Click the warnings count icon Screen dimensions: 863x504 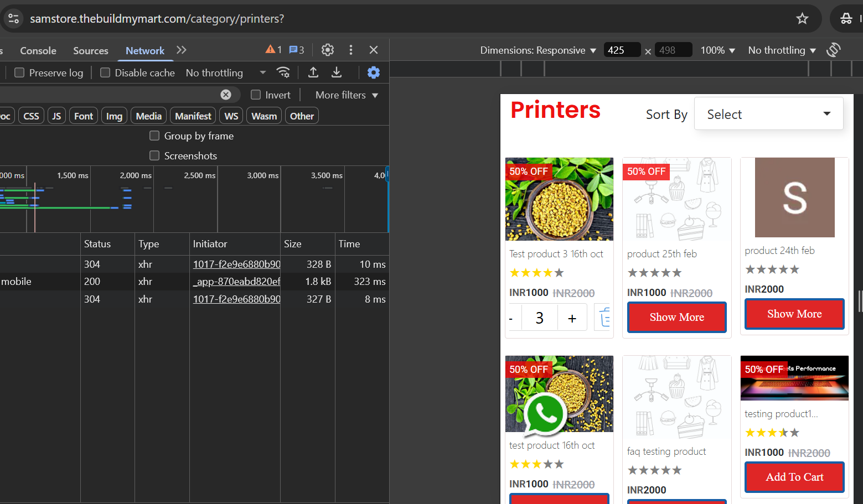tap(274, 50)
